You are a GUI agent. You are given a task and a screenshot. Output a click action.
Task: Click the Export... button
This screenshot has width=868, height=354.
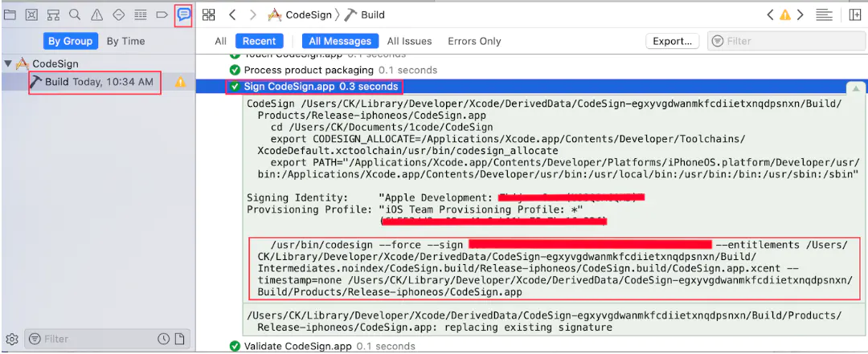(x=672, y=41)
